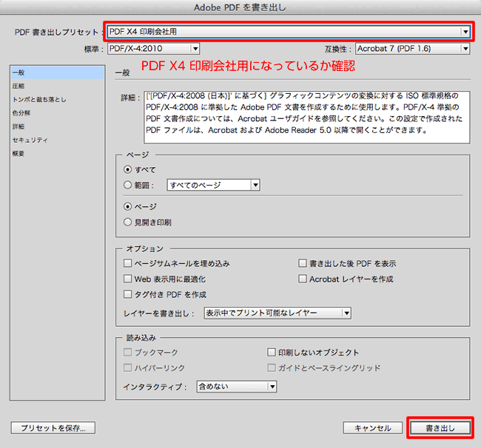481x448 pixels.
Task: Open the レイヤーを書き出し dropdown
Action: tap(277, 313)
